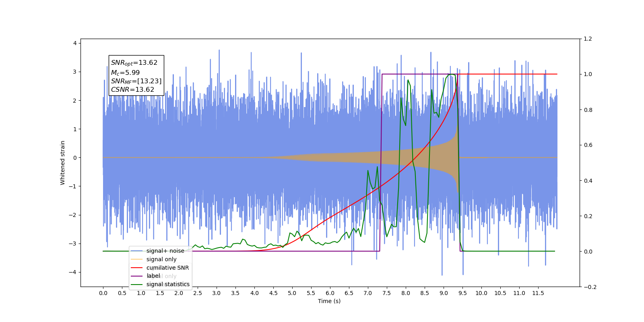This screenshot has height=322, width=644.
Task: Click the left axis tick label 4
Action: [75, 43]
